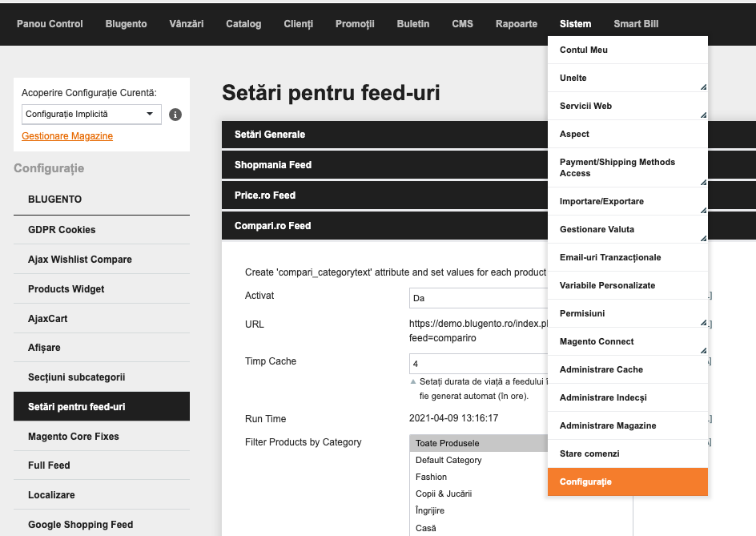The height and width of the screenshot is (536, 756).
Task: Open Magento Core Fixes configuration section
Action: tap(102, 436)
